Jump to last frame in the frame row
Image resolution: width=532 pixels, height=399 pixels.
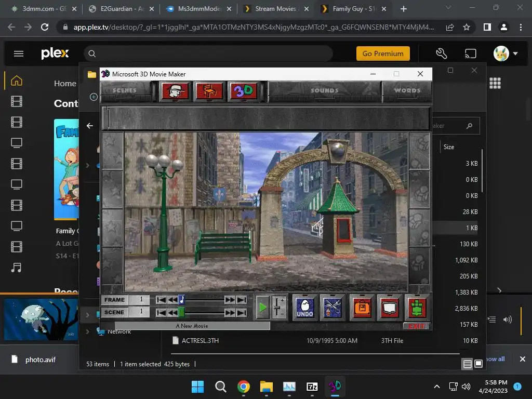[x=241, y=300]
